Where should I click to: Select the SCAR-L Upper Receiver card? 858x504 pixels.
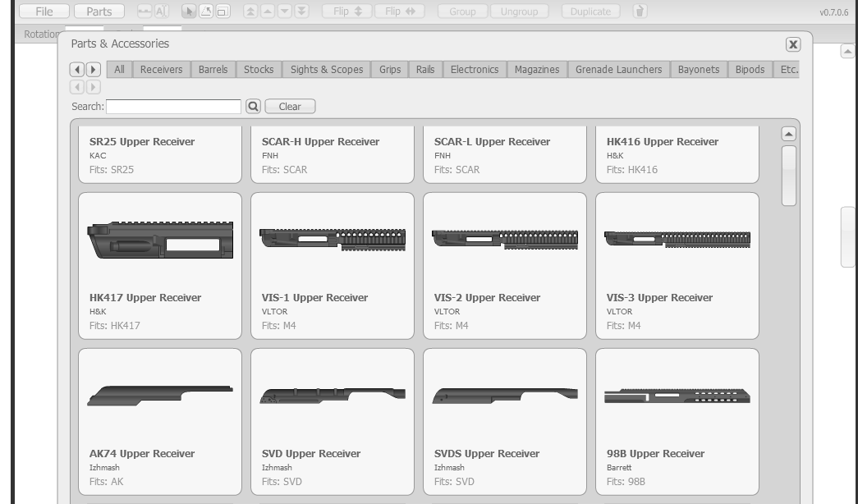[x=504, y=155]
